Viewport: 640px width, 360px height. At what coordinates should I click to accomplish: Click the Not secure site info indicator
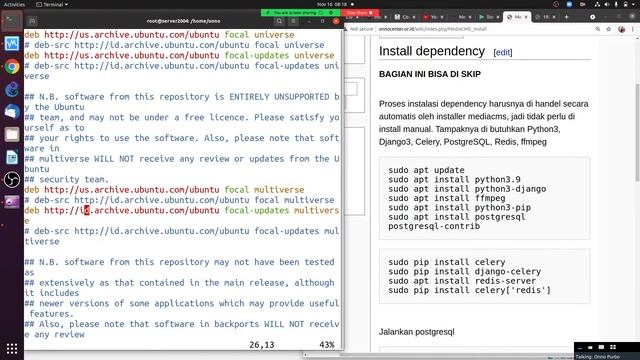click(x=359, y=29)
